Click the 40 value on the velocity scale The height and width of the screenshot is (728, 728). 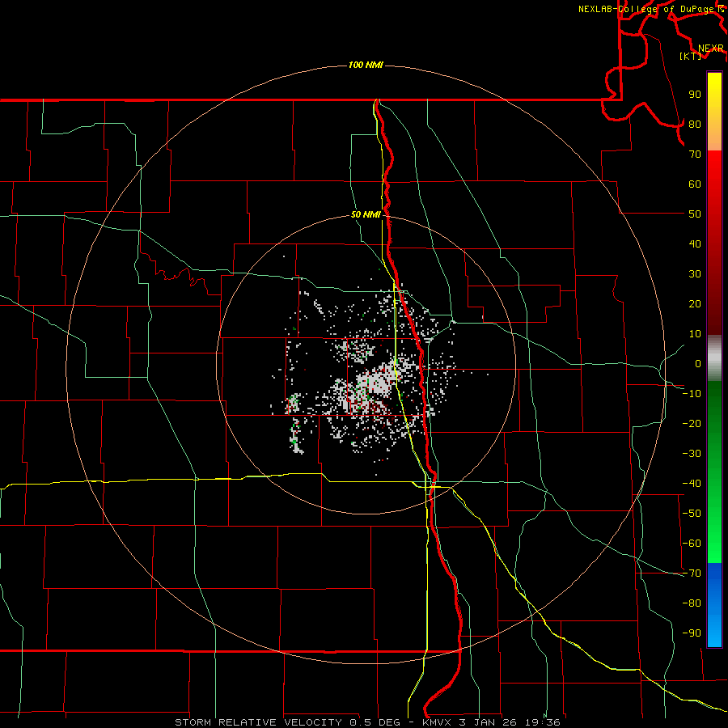point(695,244)
